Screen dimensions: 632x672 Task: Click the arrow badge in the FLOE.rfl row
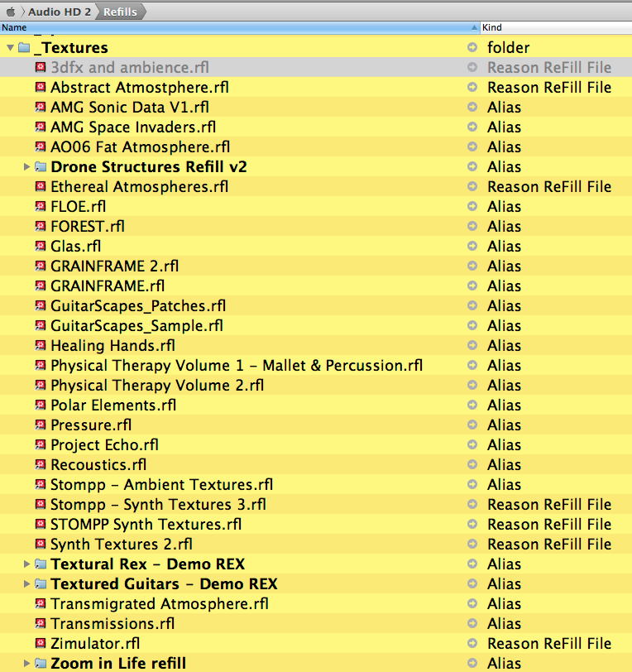point(472,206)
